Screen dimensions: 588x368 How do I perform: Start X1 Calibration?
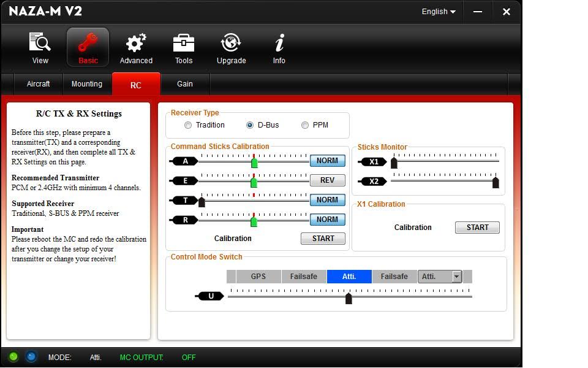click(477, 227)
